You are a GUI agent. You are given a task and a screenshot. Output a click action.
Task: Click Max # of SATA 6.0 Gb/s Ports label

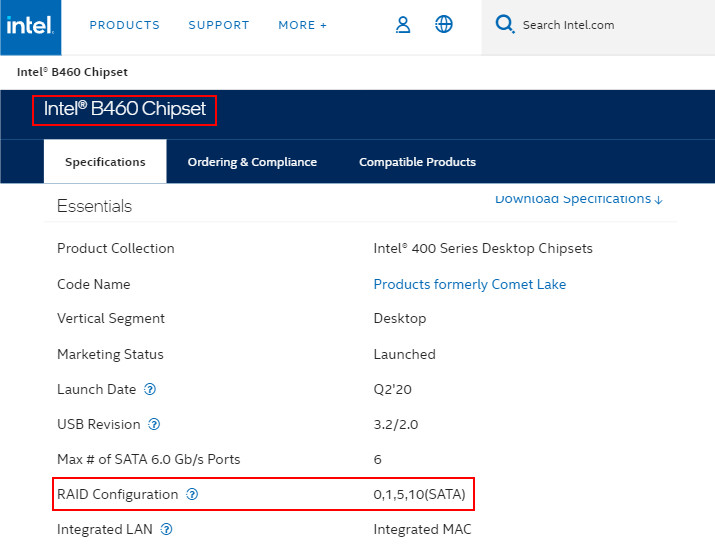(x=149, y=459)
